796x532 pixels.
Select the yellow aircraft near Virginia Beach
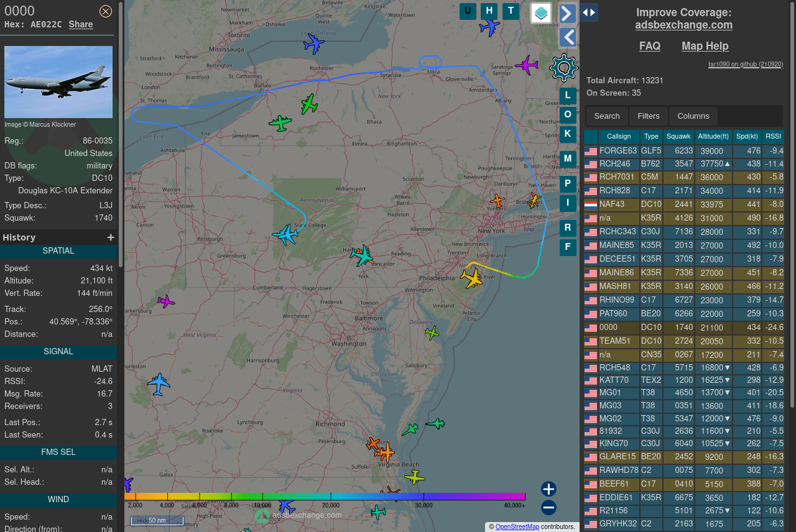[415, 477]
